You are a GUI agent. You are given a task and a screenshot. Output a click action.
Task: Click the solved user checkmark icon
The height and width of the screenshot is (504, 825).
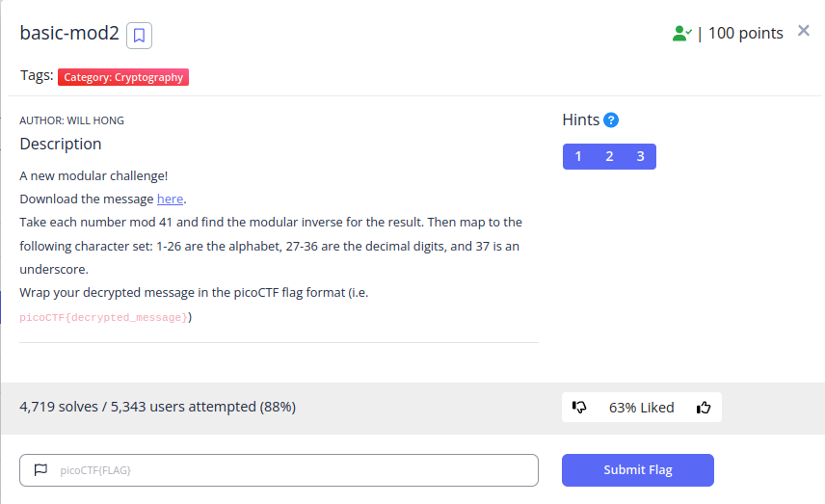coord(682,33)
